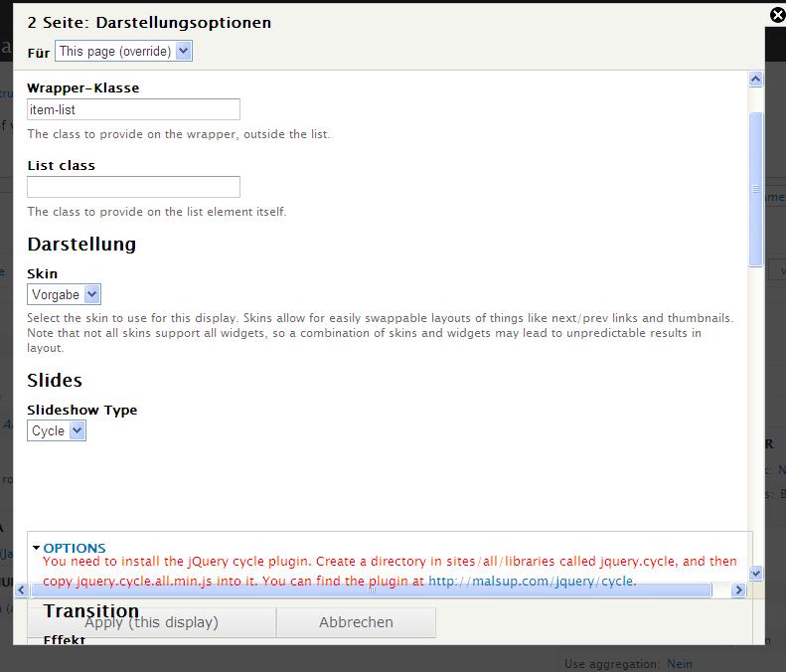Image resolution: width=786 pixels, height=672 pixels.
Task: Click the vertical scrollbar up arrow
Action: click(x=755, y=80)
